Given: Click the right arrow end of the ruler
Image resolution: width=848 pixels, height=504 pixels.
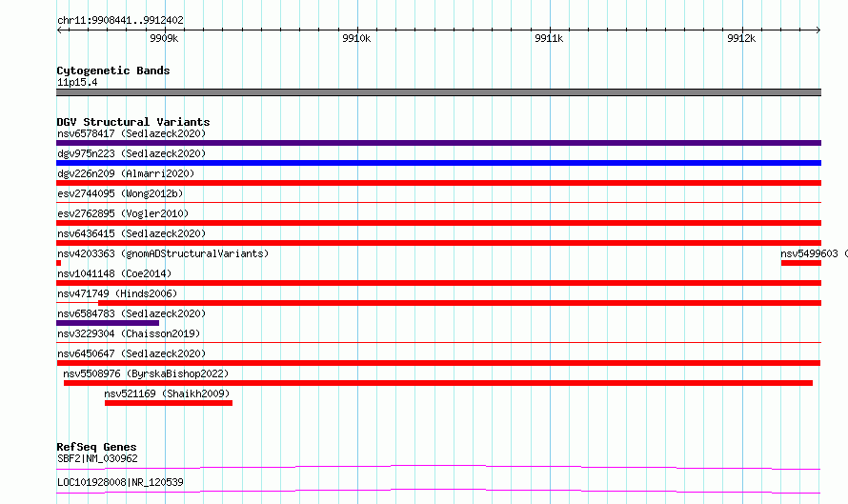Looking at the screenshot, I should pyautogui.click(x=818, y=30).
